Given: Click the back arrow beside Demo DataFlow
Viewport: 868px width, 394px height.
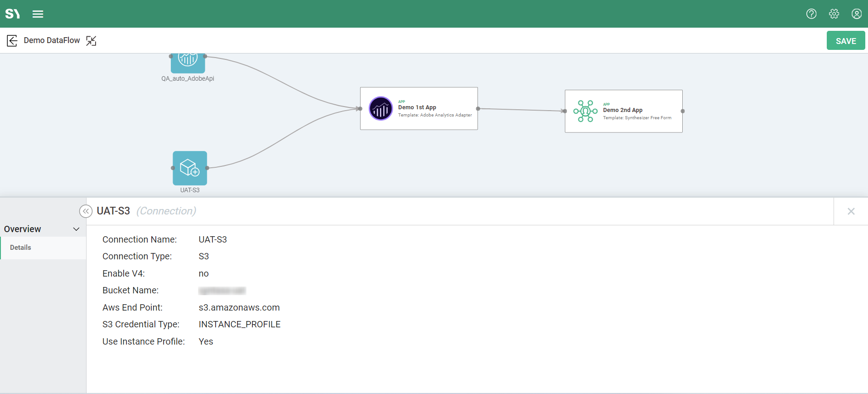Looking at the screenshot, I should tap(12, 41).
